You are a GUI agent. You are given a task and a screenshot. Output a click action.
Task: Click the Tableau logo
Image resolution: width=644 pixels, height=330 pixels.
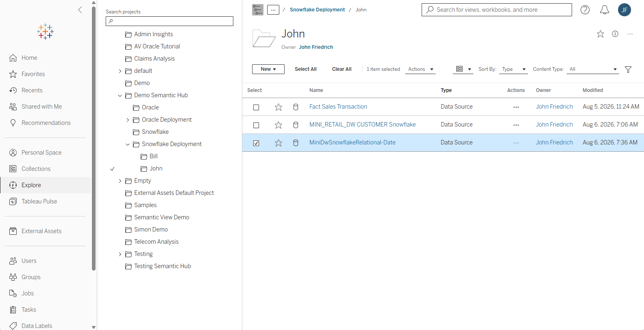coord(45,31)
